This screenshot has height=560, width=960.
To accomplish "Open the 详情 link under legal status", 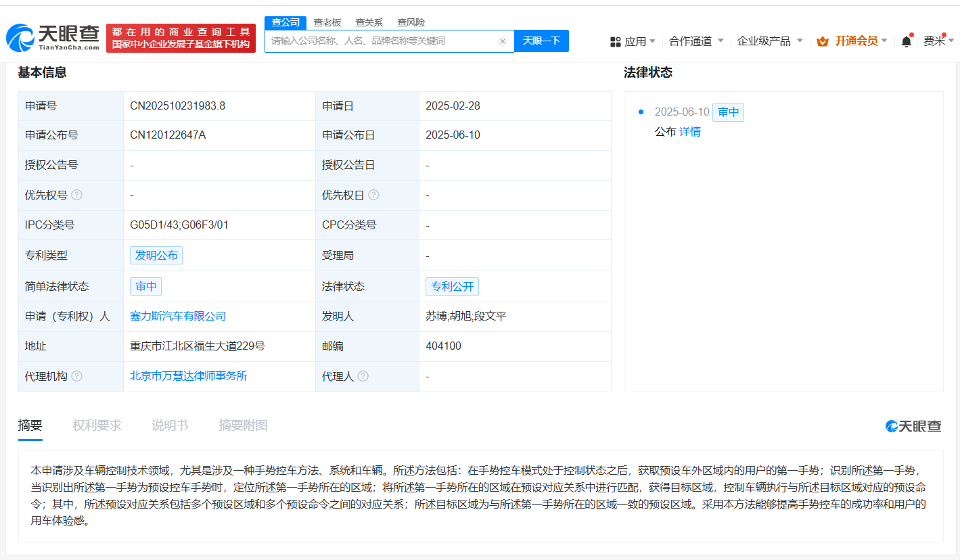I will 690,132.
